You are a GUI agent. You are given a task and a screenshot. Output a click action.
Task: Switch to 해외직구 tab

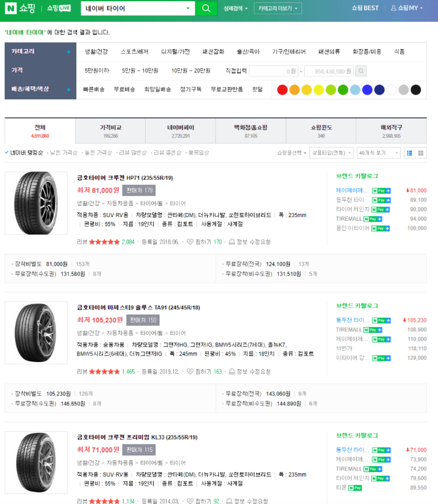coord(391,131)
